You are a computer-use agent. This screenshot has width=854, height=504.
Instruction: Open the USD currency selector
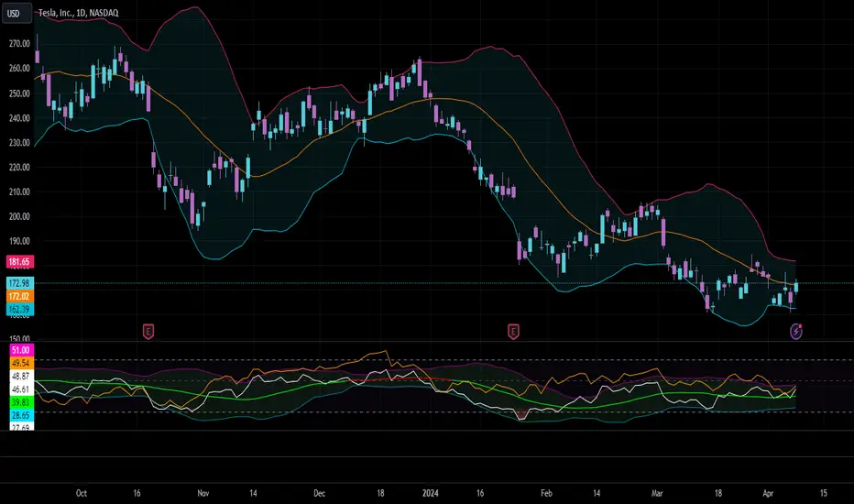pyautogui.click(x=16, y=13)
